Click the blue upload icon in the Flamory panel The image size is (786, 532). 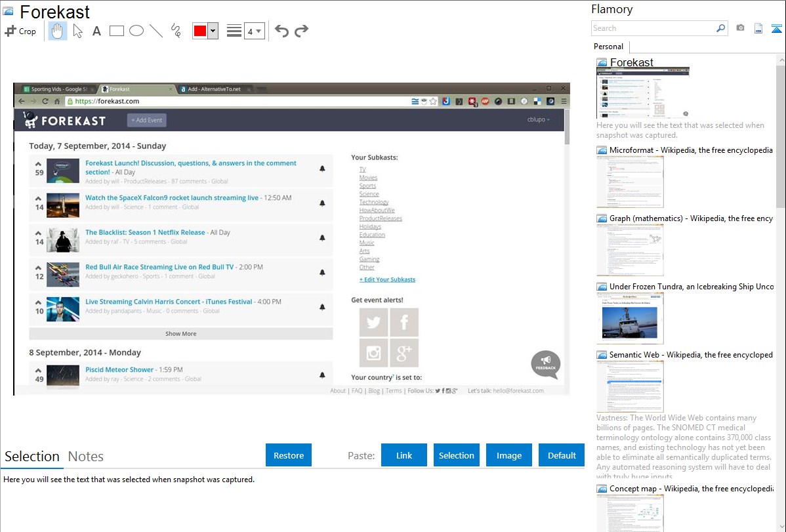pos(776,28)
